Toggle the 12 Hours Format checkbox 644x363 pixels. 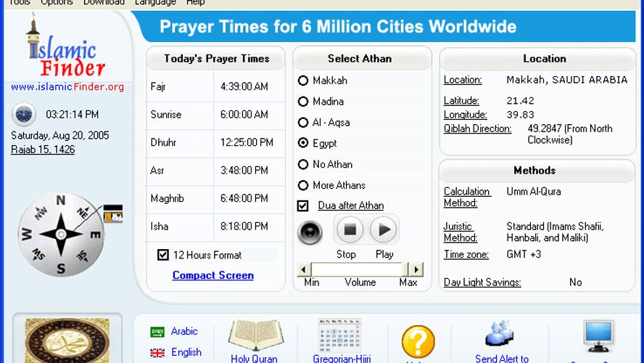(163, 255)
